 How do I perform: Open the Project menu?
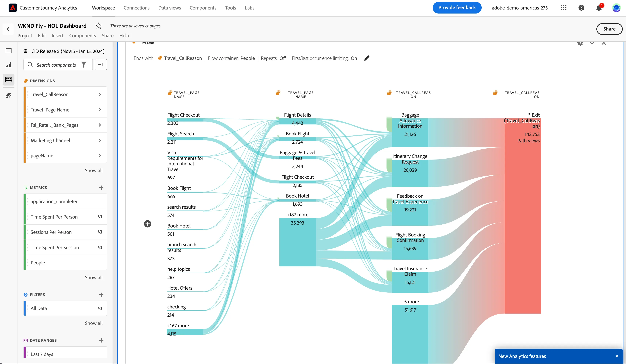(x=25, y=35)
